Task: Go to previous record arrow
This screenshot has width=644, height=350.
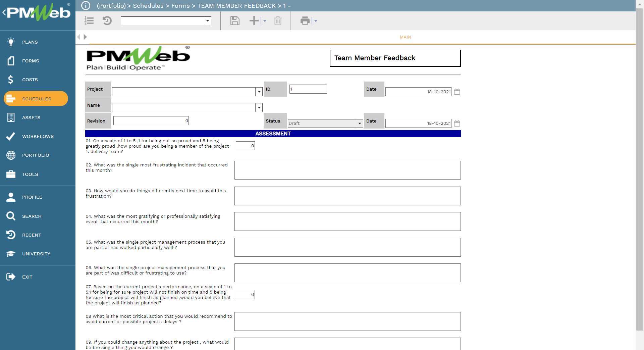Action: pyautogui.click(x=79, y=37)
